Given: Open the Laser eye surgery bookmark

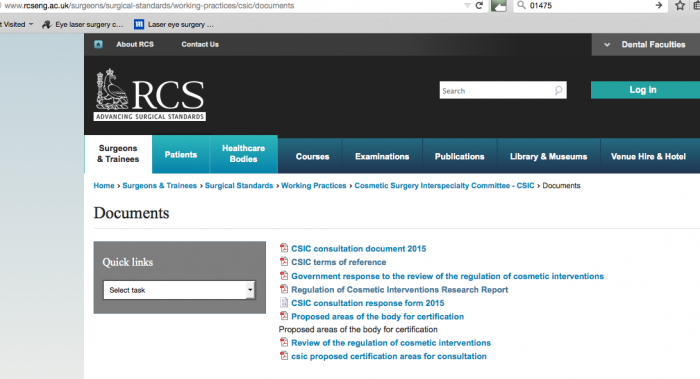Looking at the screenshot, I should 174,25.
